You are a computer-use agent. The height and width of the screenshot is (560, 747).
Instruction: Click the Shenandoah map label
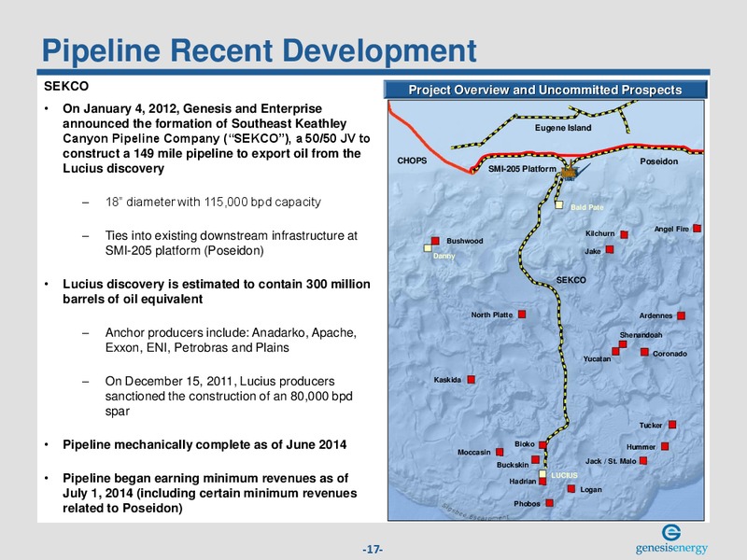641,335
